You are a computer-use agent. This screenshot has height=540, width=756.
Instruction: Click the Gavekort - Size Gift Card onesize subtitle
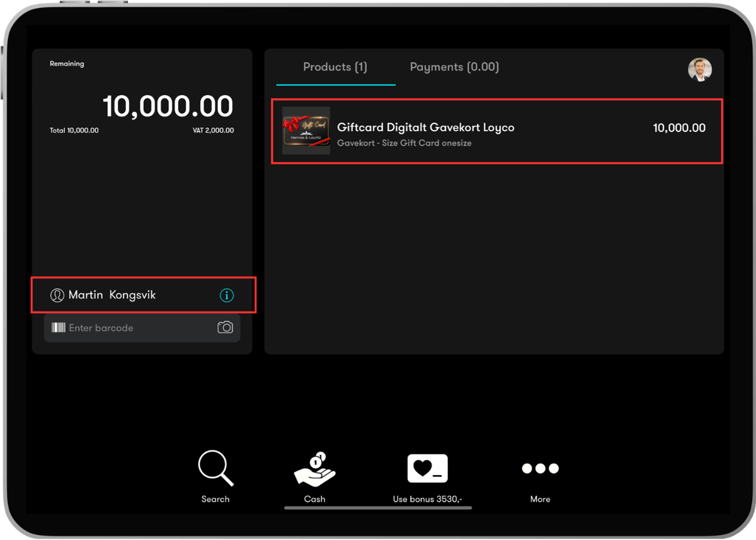click(x=404, y=143)
